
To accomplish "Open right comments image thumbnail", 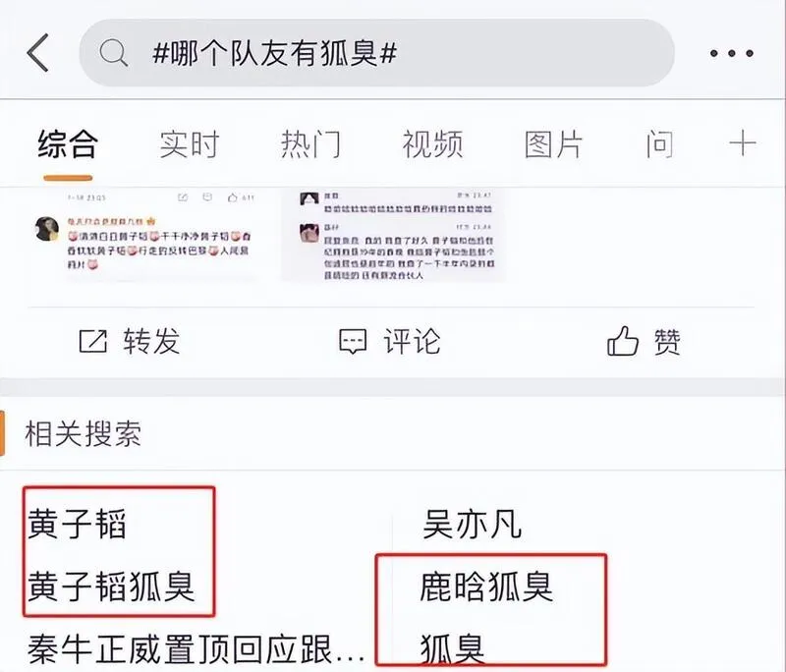I will (x=394, y=235).
